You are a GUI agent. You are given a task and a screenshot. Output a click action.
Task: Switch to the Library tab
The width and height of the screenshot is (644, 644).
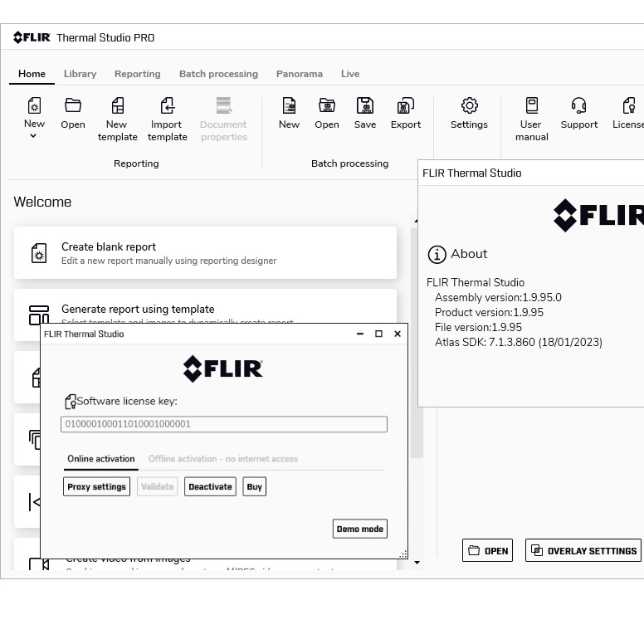tap(80, 74)
